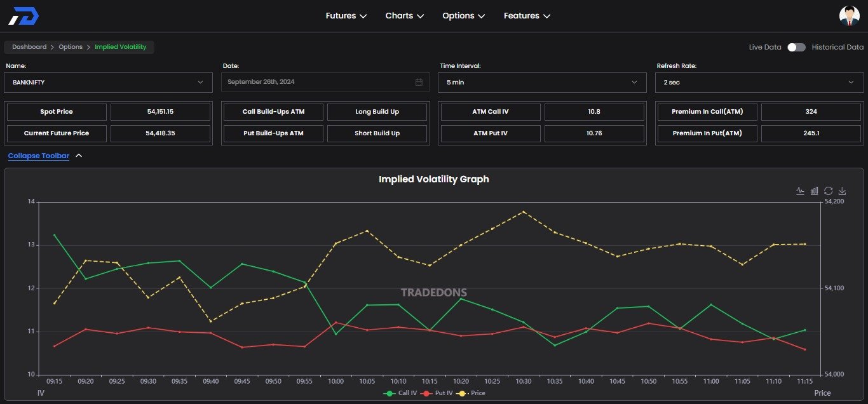Go to Dashboard breadcrumb

pos(29,47)
